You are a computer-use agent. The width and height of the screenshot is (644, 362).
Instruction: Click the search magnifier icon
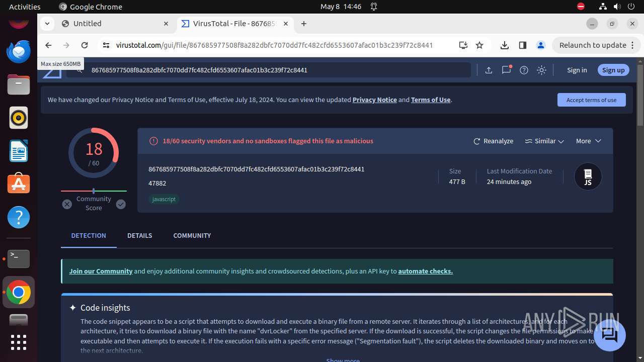point(79,70)
